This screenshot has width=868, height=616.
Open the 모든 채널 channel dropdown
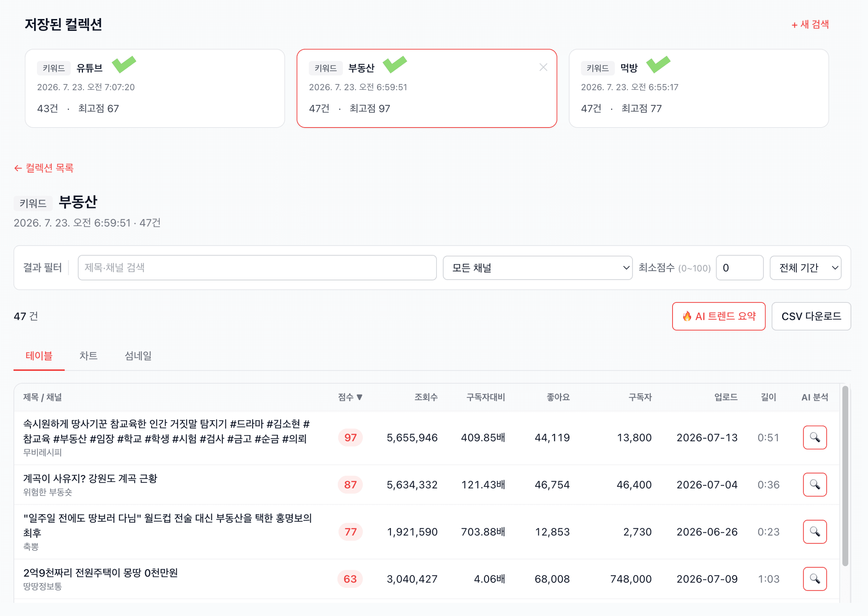537,268
